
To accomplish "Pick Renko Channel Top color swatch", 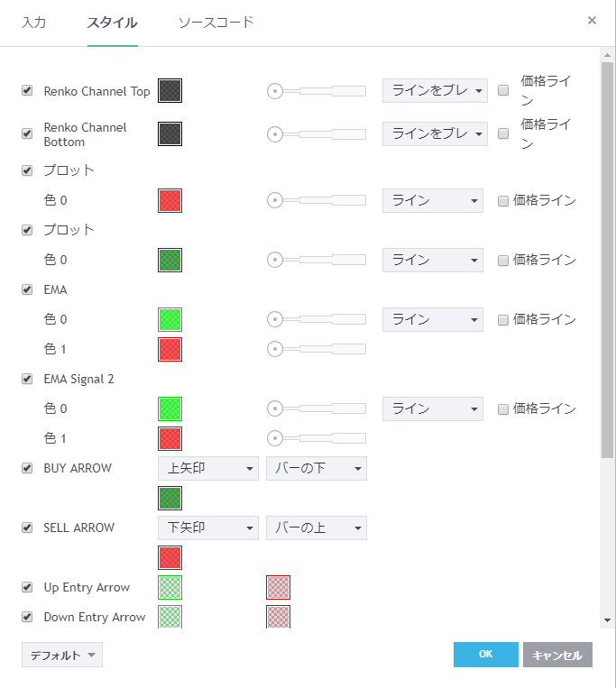I will [170, 91].
